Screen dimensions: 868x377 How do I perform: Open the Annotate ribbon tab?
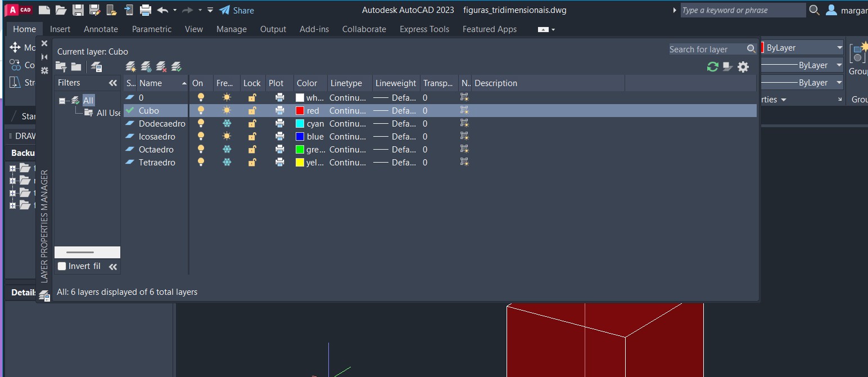point(101,29)
